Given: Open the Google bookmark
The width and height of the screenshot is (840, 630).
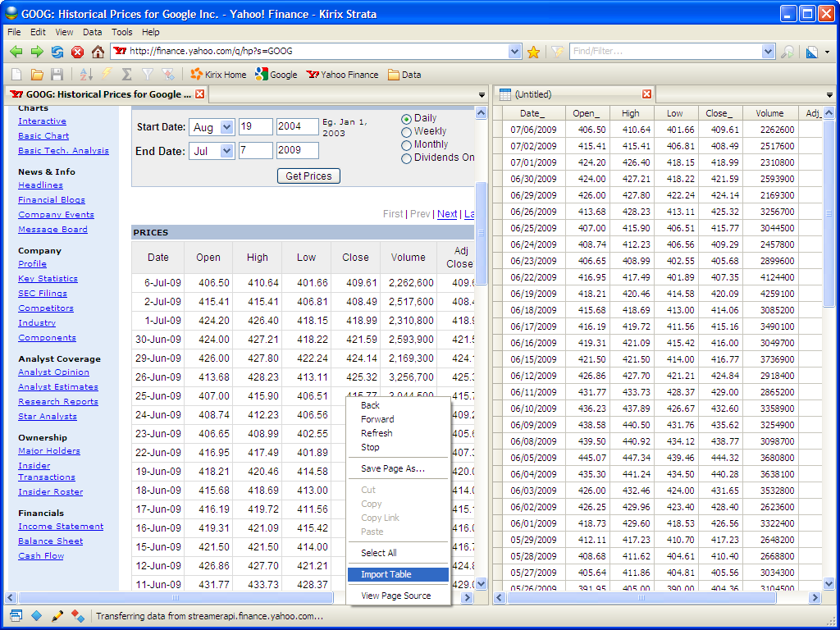Looking at the screenshot, I should pos(276,75).
